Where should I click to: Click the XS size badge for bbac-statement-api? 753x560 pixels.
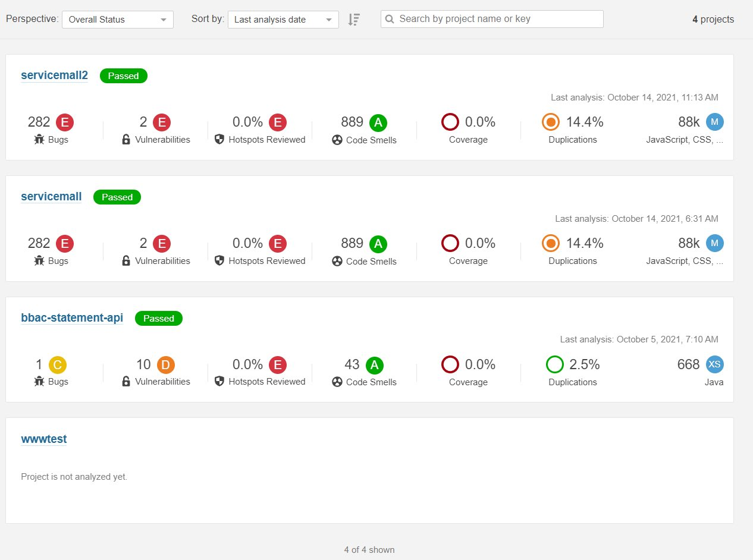[715, 364]
